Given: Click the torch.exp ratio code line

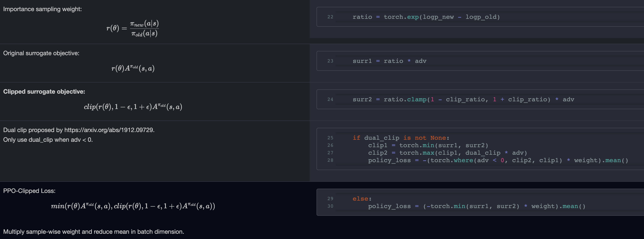Looking at the screenshot, I should (x=426, y=17).
